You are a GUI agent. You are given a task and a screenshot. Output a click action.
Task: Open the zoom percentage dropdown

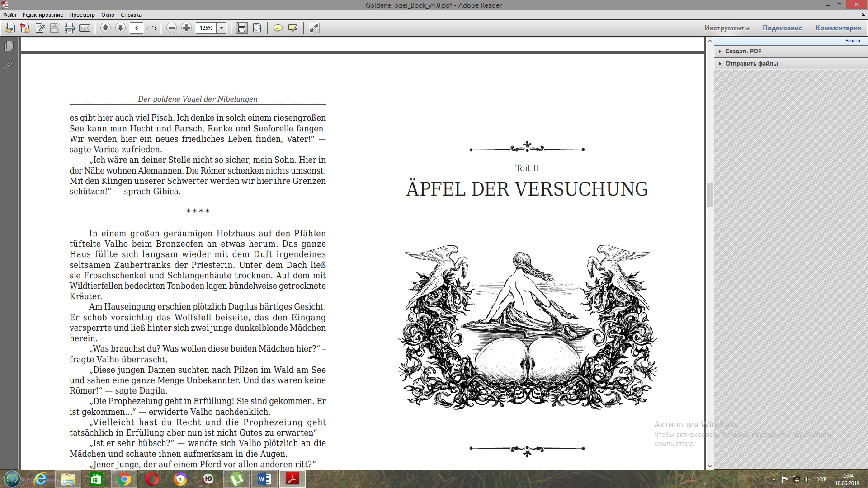click(x=221, y=28)
